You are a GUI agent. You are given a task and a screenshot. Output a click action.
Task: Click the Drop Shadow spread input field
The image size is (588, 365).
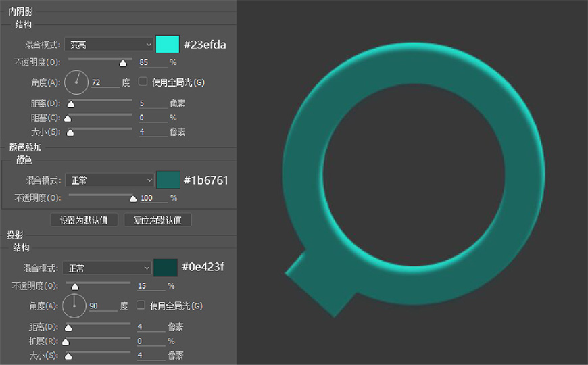coord(151,341)
